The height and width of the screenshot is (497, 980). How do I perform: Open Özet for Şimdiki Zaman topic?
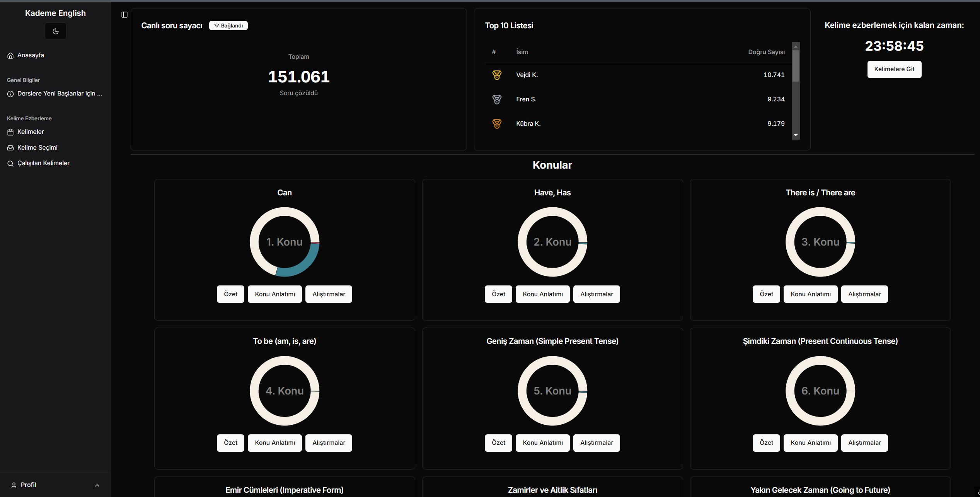coord(766,443)
